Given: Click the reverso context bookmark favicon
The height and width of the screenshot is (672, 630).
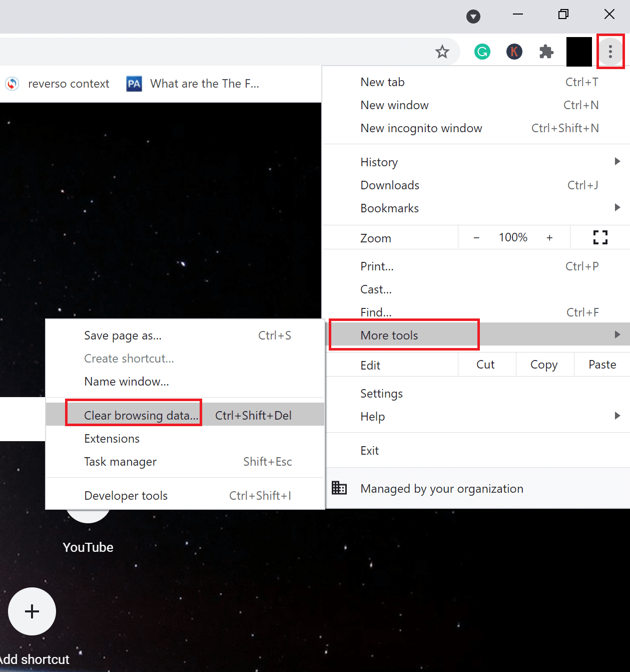Looking at the screenshot, I should (x=12, y=84).
